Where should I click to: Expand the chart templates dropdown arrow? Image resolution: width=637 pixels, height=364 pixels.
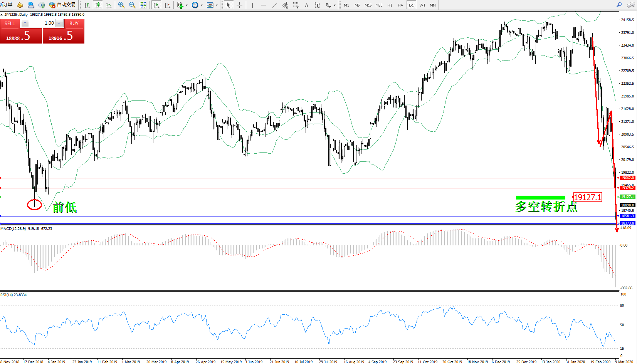[217, 5]
